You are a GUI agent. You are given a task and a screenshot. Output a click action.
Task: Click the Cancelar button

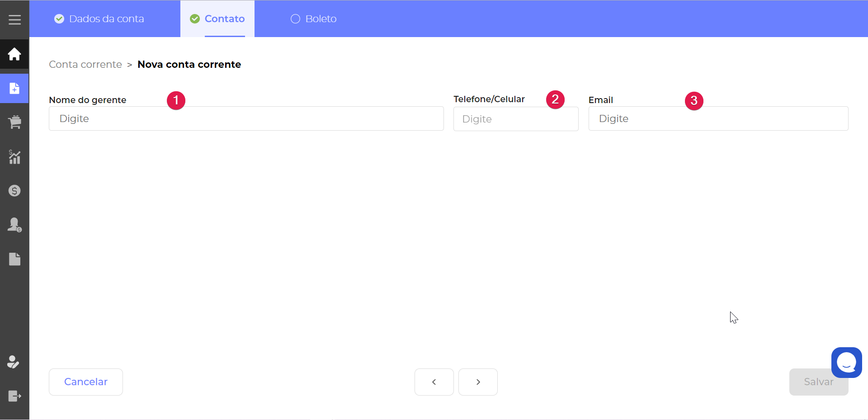pyautogui.click(x=86, y=382)
